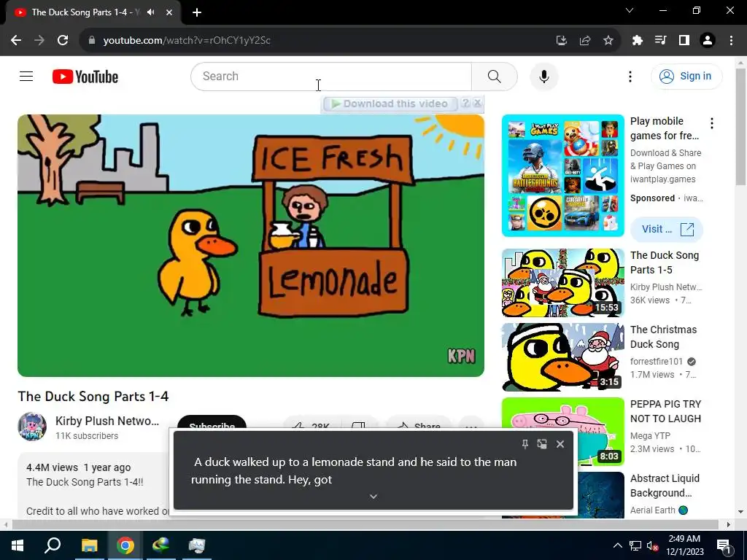This screenshot has width=747, height=560.
Task: Share this page icon in address bar
Action: (585, 41)
